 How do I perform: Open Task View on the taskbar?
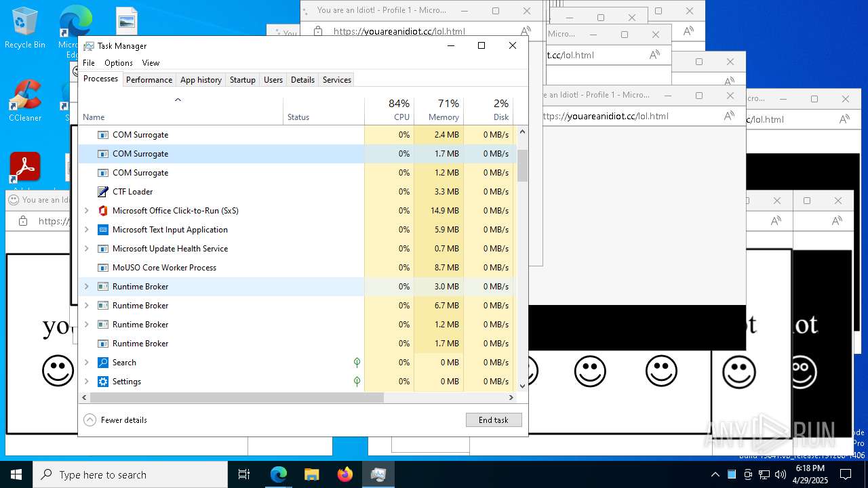(x=244, y=474)
